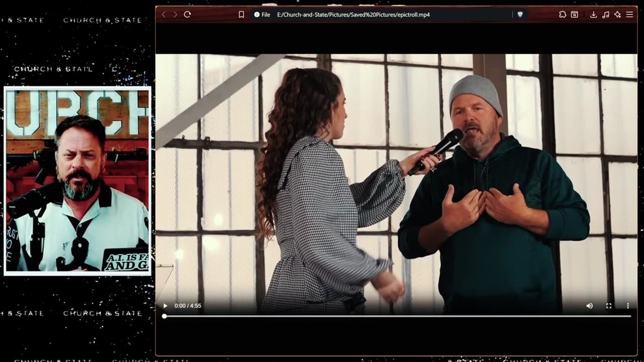Open the video more options menu

point(628,306)
